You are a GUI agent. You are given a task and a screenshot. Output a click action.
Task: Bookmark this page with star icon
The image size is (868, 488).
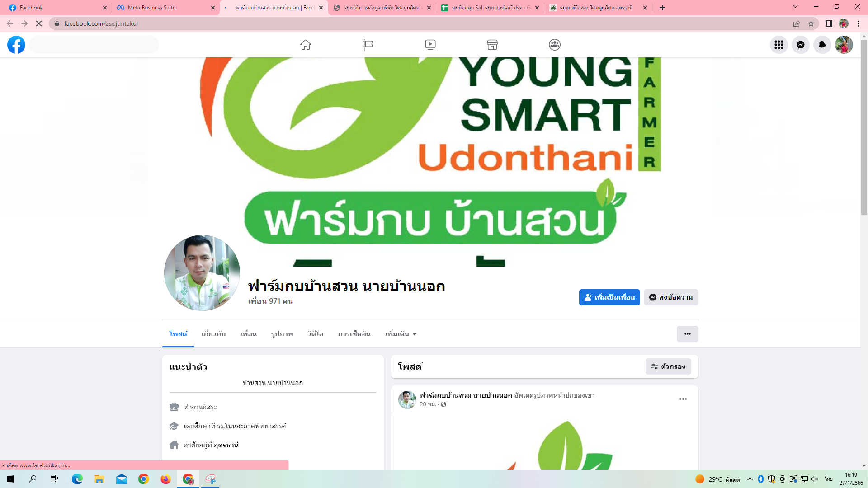click(x=811, y=23)
